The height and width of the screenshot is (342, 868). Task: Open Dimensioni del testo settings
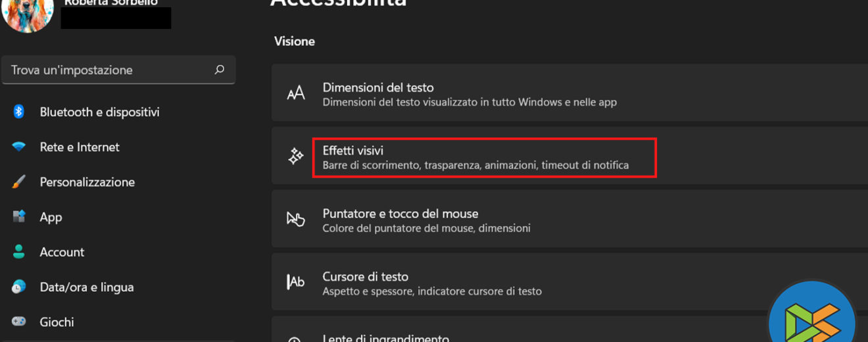(377, 87)
